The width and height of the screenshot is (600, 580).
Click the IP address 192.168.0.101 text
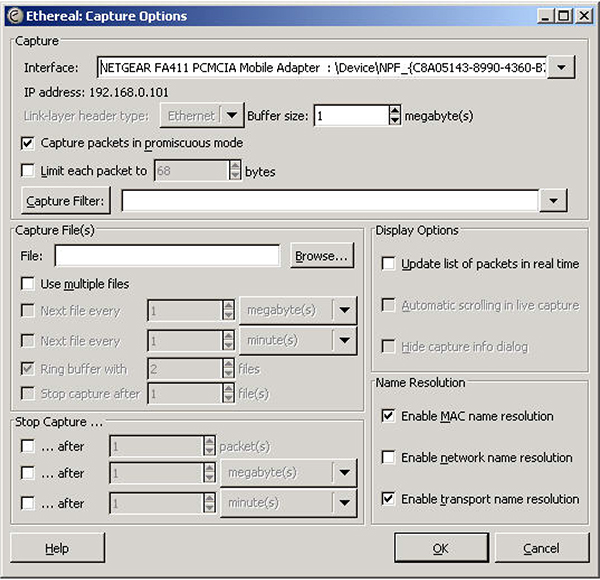click(x=96, y=92)
